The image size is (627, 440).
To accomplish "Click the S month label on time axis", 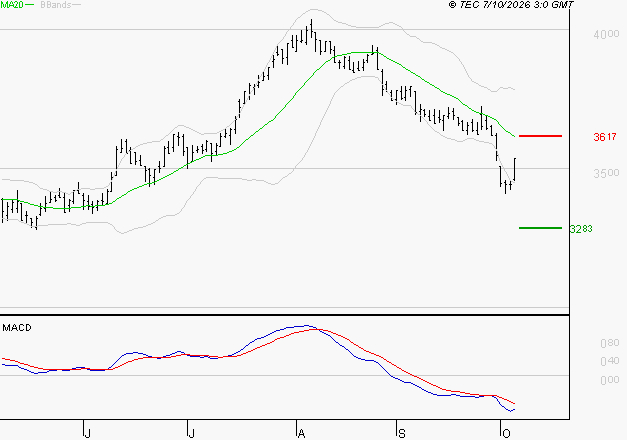I will point(402,434).
